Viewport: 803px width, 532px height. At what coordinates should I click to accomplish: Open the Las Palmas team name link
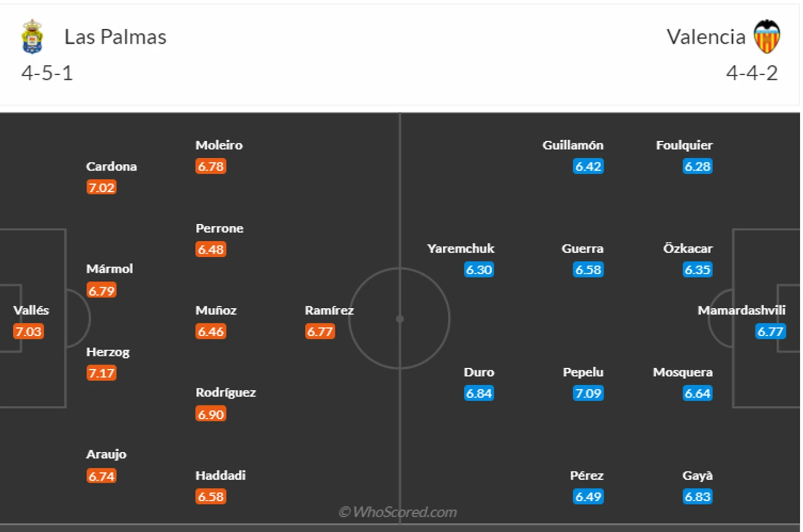(x=115, y=37)
